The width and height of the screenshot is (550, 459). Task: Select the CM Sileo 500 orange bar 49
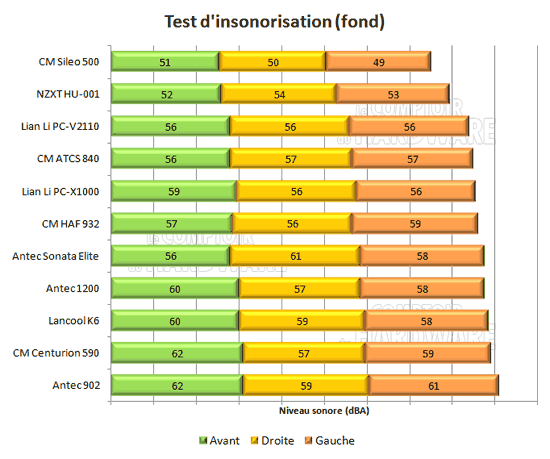(378, 62)
